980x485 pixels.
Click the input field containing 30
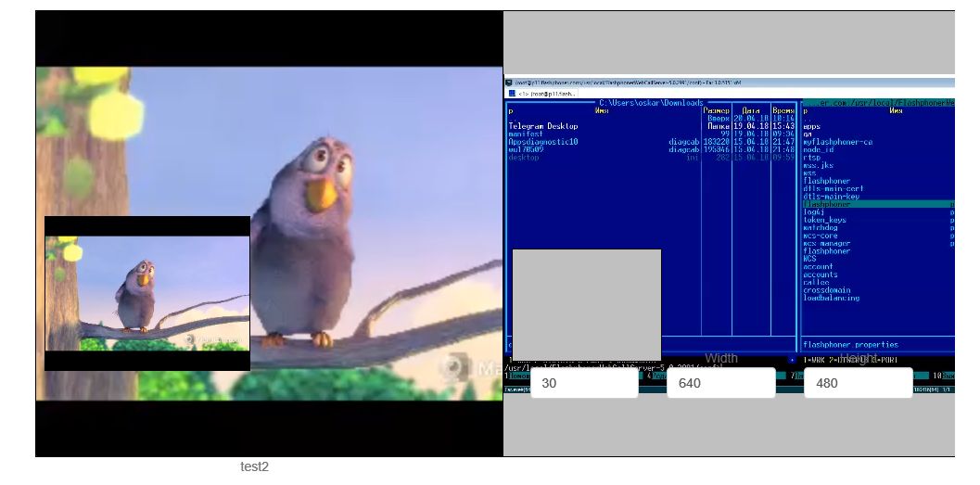point(584,383)
